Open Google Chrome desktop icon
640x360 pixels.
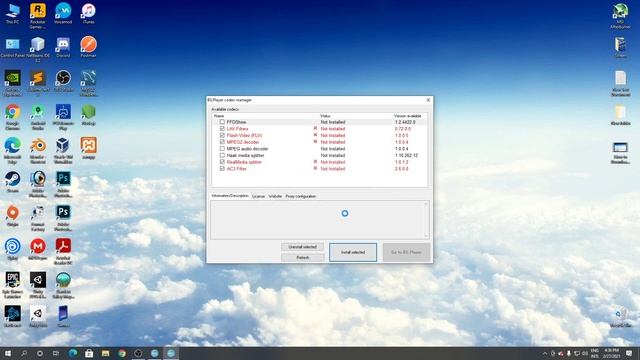(x=13, y=117)
